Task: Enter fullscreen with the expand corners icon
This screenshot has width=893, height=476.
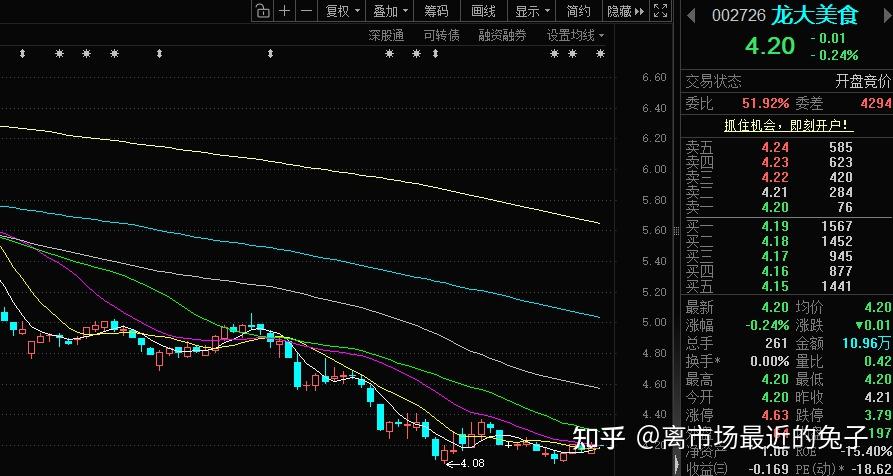Action: [660, 11]
